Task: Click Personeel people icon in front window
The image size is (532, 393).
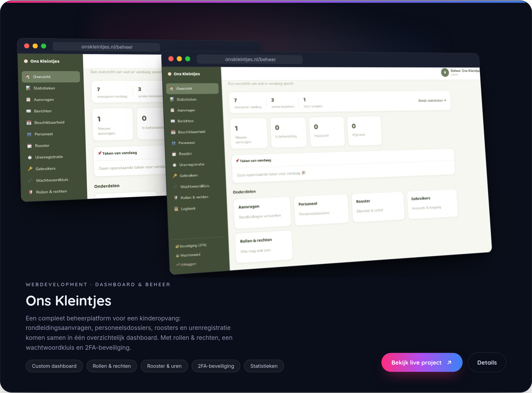Action: 174,143
